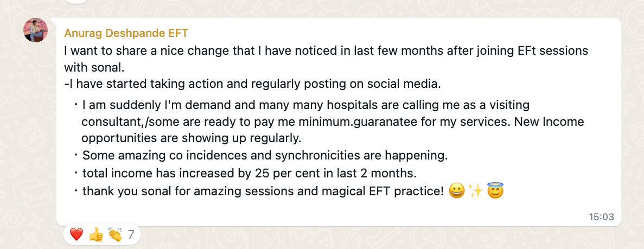Viewport: 644px width, 249px height.
Task: Click the "thank you sonal" bullet text
Action: [263, 191]
